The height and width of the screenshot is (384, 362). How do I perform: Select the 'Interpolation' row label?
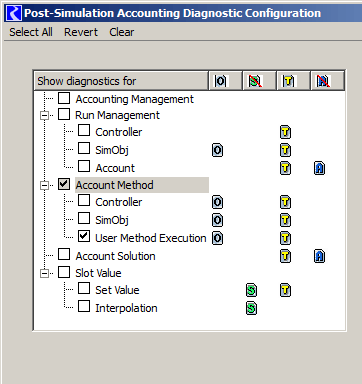point(126,308)
